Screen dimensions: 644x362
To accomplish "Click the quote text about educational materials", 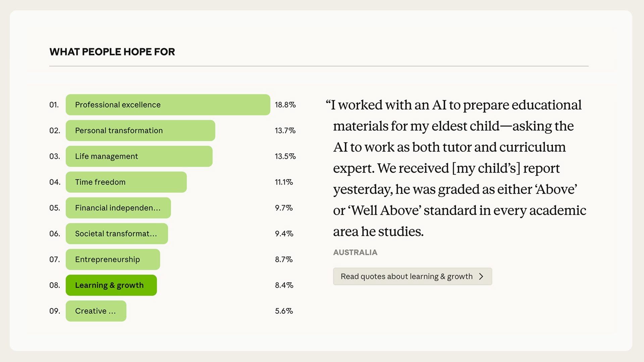I will click(x=456, y=168).
